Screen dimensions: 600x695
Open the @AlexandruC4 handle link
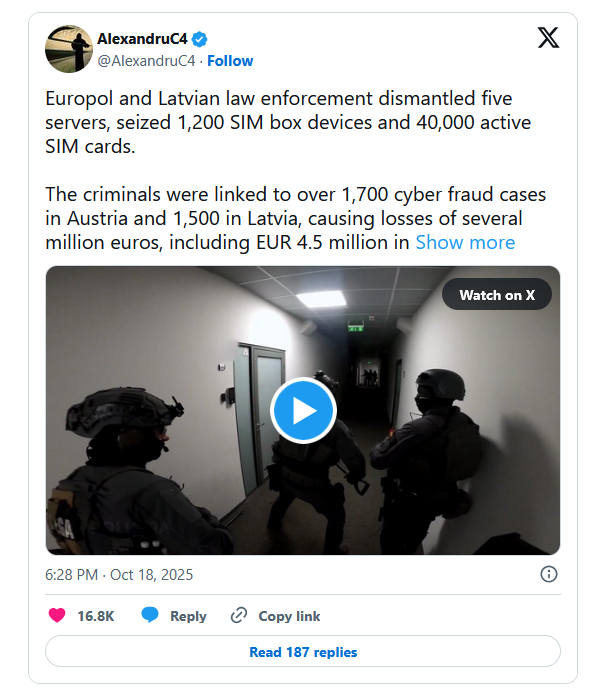[x=146, y=61]
